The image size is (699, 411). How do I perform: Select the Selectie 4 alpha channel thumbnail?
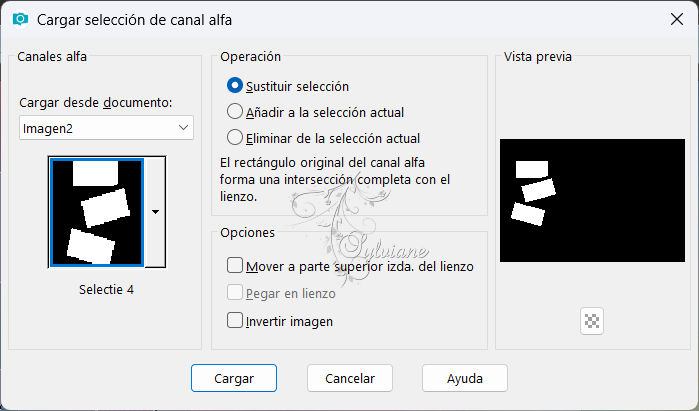(x=97, y=212)
